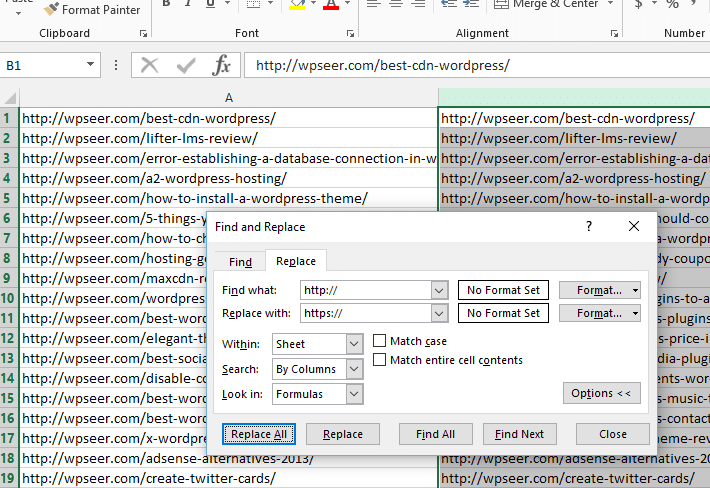Toggle Italic formatting in Font group

(x=188, y=5)
